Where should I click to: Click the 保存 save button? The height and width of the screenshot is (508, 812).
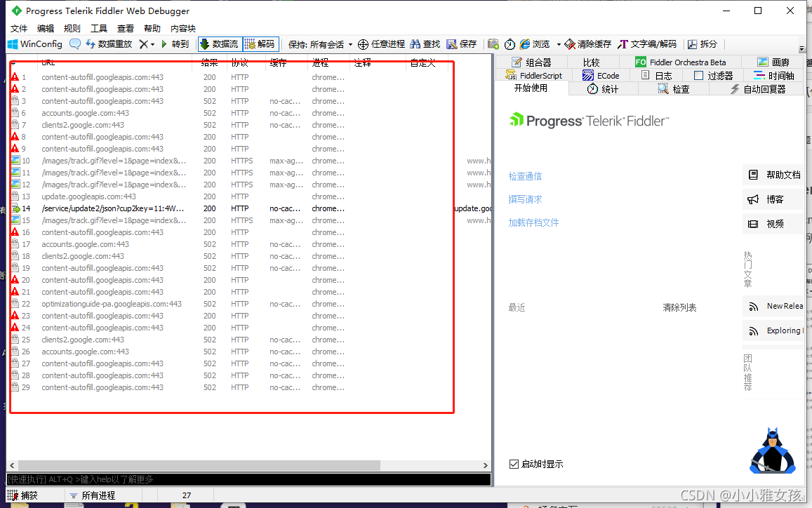(x=462, y=44)
